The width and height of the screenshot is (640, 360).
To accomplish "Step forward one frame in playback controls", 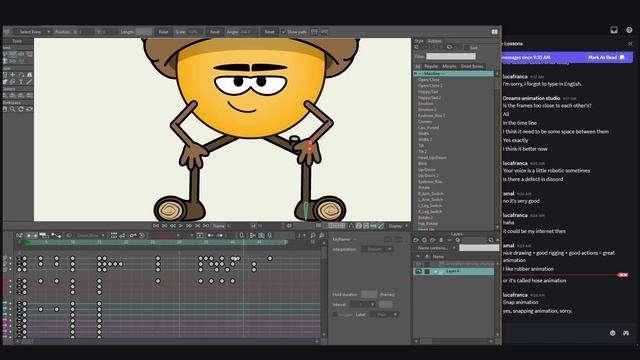I will pyautogui.click(x=189, y=226).
